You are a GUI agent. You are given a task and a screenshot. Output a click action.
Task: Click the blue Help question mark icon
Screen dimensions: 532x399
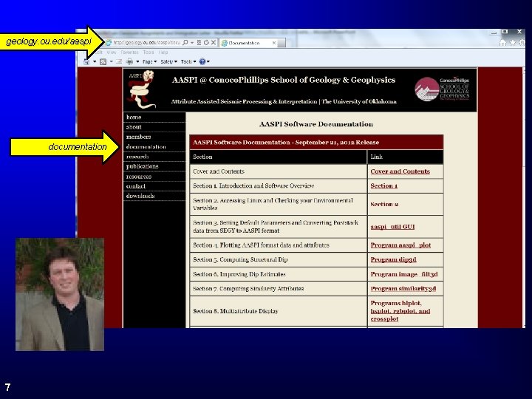pyautogui.click(x=202, y=61)
